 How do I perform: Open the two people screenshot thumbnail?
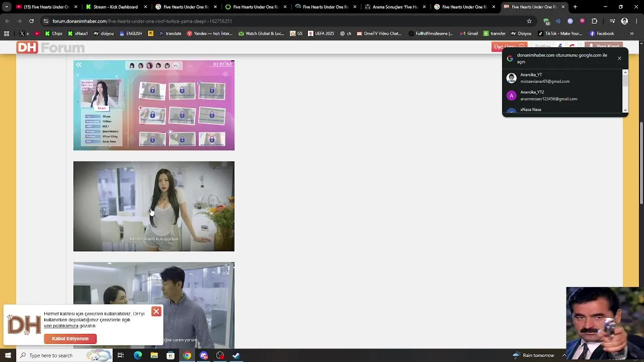(154, 305)
